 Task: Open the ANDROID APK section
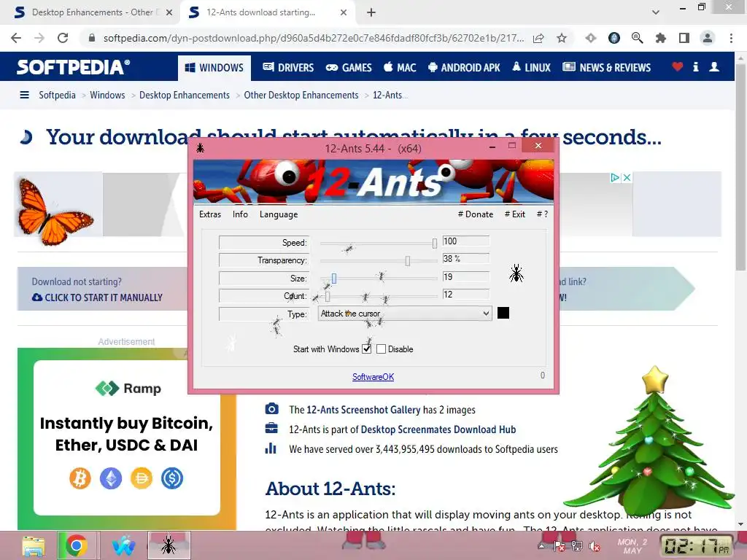click(x=464, y=68)
